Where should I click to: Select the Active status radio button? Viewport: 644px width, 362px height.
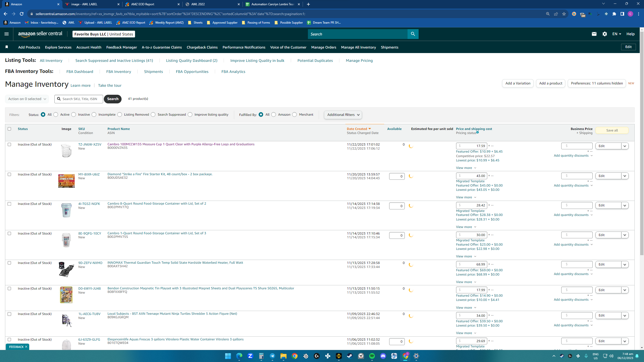pyautogui.click(x=56, y=114)
